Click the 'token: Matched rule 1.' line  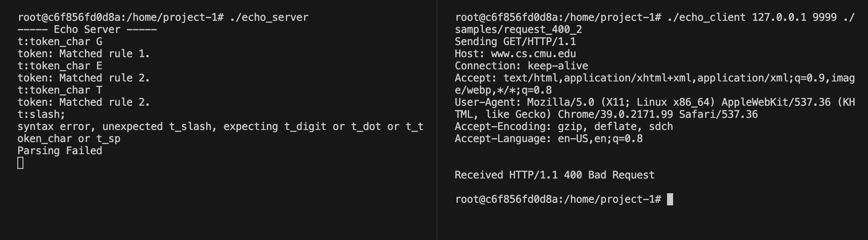click(84, 54)
